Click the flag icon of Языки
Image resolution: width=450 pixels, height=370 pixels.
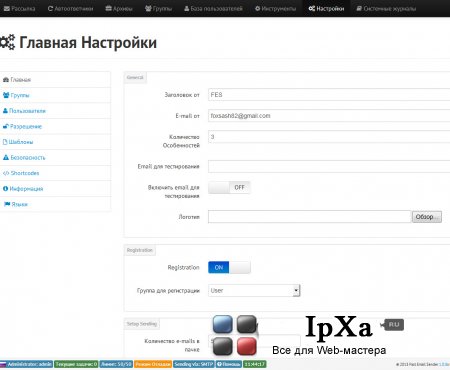pos(7,204)
